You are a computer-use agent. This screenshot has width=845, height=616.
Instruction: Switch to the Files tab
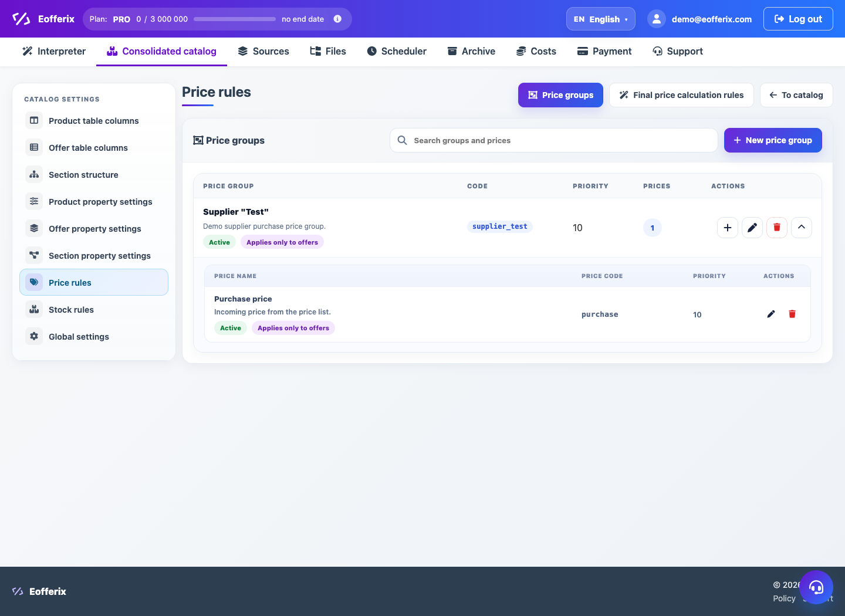[328, 51]
